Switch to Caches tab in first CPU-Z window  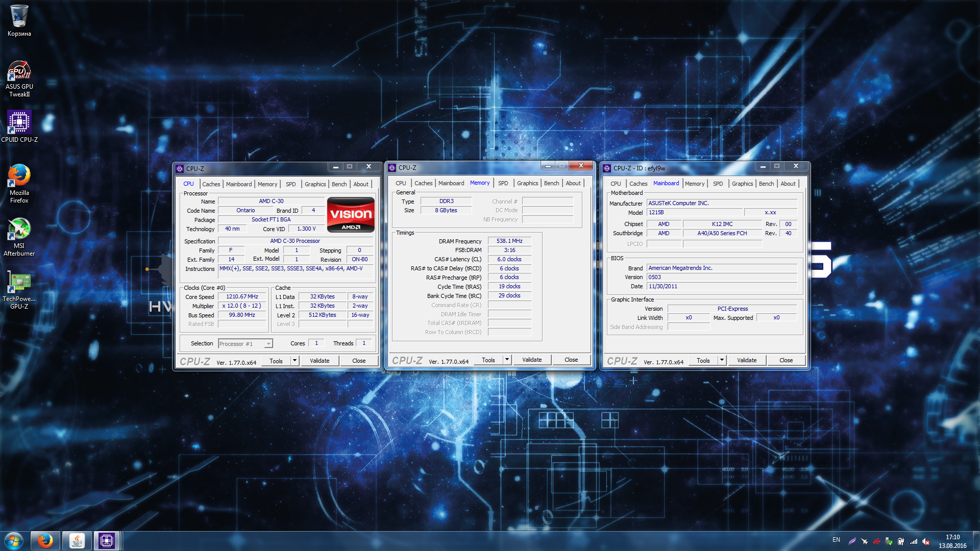pos(211,184)
